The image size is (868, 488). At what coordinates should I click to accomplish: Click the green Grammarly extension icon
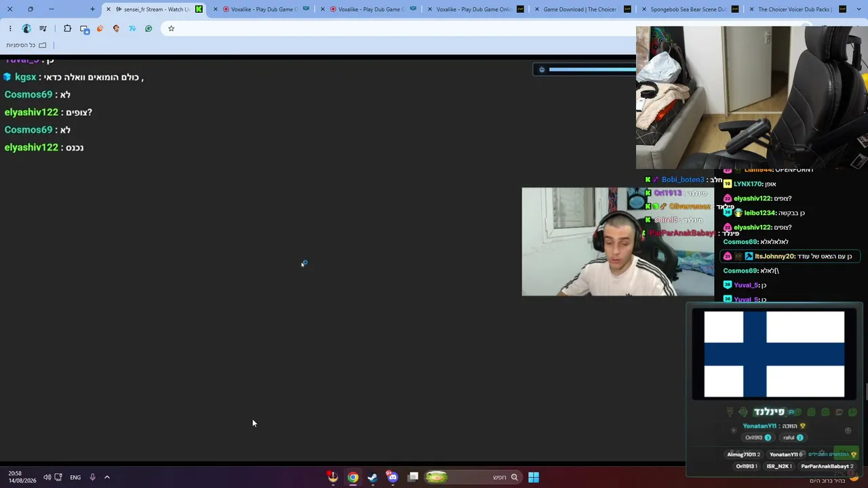[x=149, y=28]
